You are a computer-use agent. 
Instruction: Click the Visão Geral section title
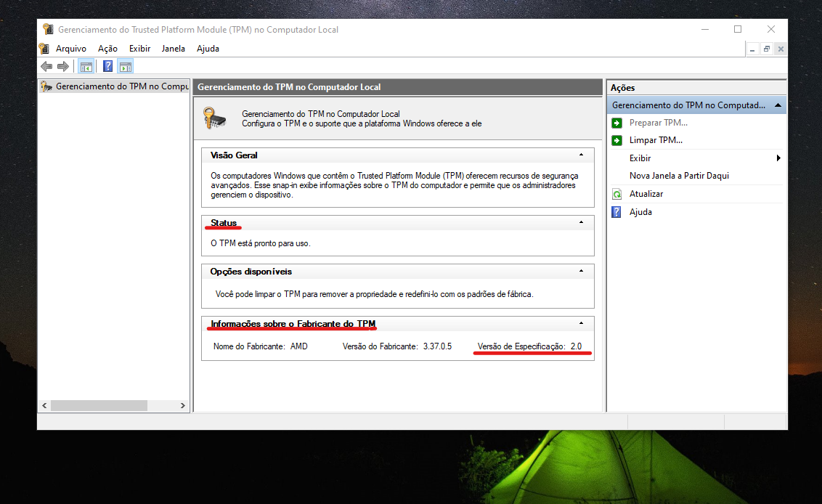(x=234, y=155)
